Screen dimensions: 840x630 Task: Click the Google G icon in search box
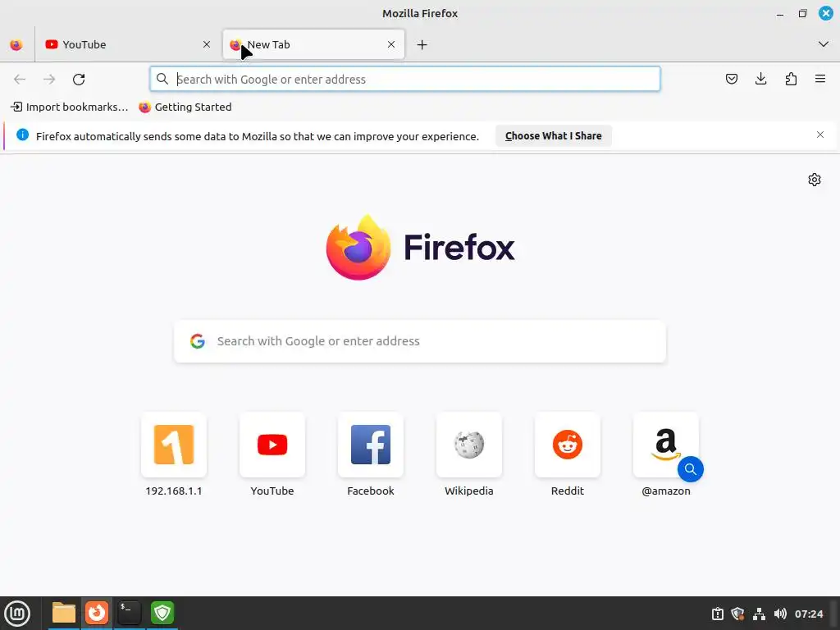click(198, 341)
